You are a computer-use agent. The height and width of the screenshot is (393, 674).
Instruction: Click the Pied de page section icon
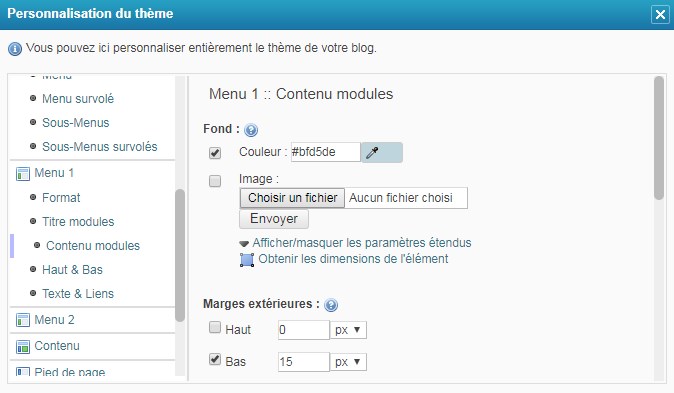[22, 372]
